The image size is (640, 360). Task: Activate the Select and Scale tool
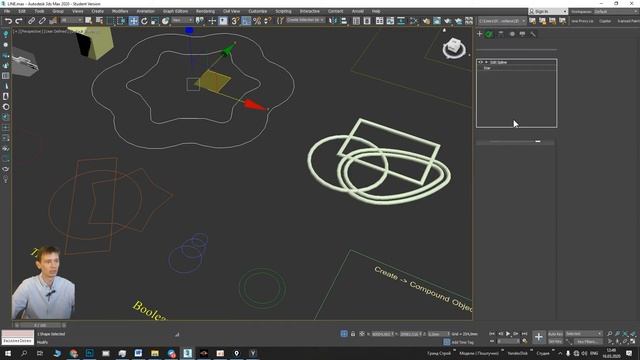click(155, 20)
